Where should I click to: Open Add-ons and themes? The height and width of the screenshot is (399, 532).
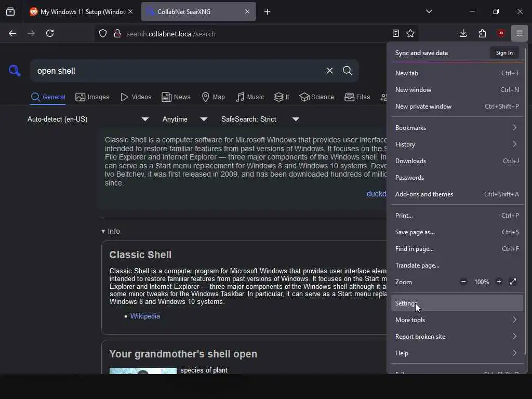[x=457, y=194]
